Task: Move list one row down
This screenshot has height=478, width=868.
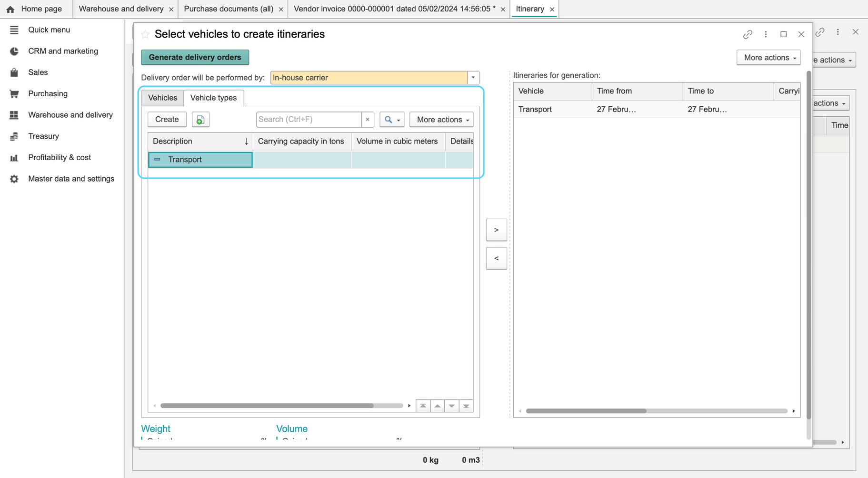Action: pyautogui.click(x=451, y=406)
